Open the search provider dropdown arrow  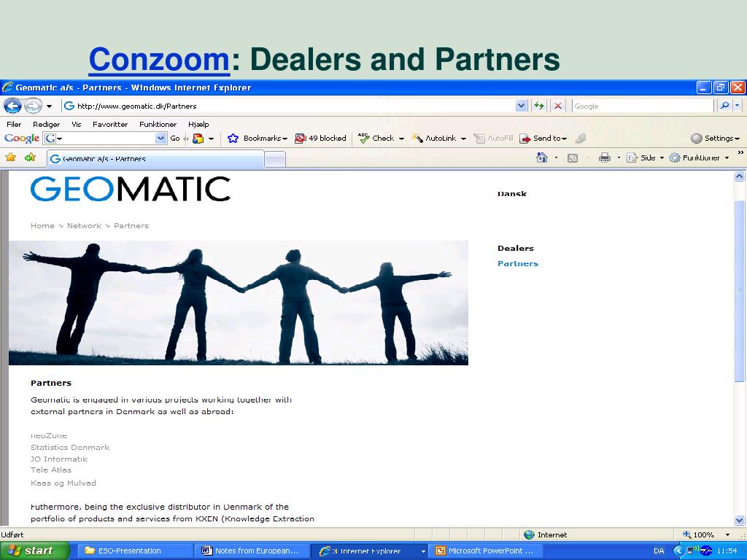tap(738, 106)
